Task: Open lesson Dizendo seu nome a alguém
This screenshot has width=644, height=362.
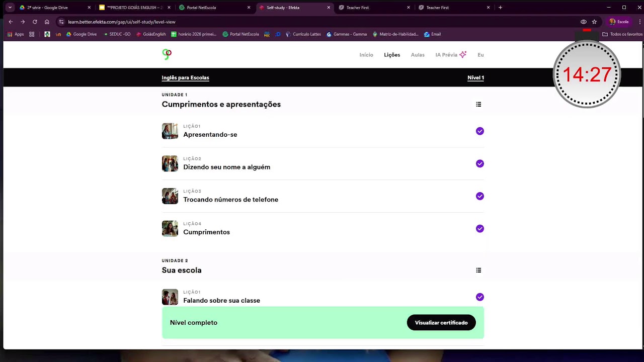Action: tap(323, 163)
